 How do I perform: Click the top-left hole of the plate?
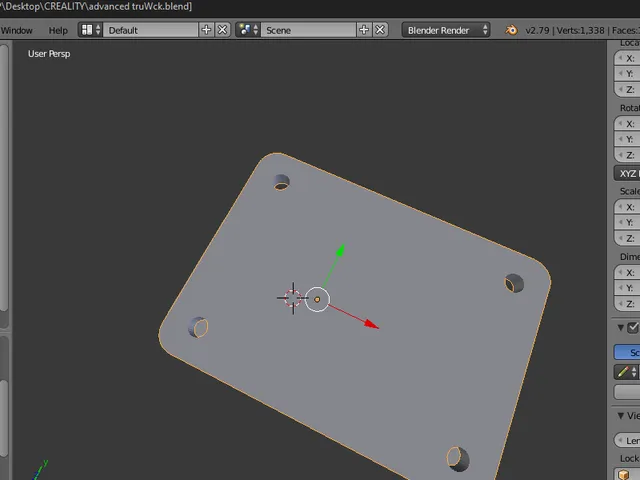(x=281, y=182)
